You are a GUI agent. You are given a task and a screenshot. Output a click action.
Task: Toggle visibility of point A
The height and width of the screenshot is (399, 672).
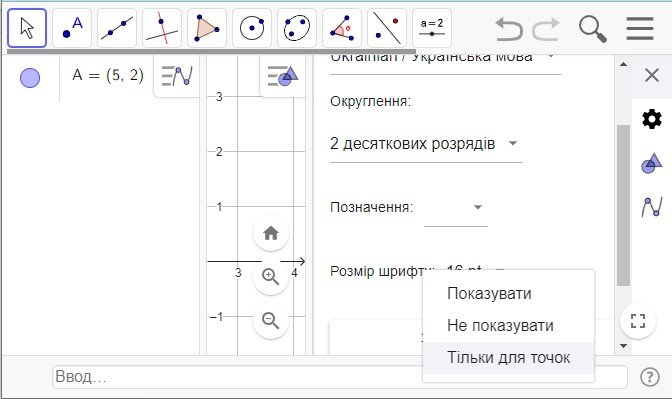(x=30, y=78)
